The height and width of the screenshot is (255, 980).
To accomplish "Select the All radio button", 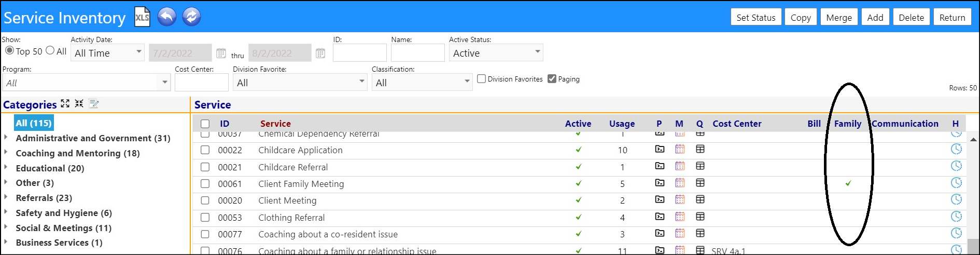I will [50, 50].
